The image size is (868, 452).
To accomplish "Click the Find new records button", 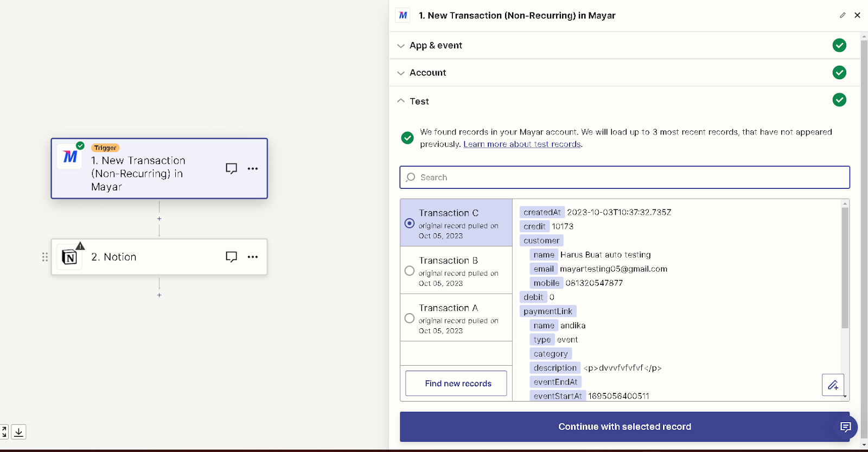I will tap(456, 384).
